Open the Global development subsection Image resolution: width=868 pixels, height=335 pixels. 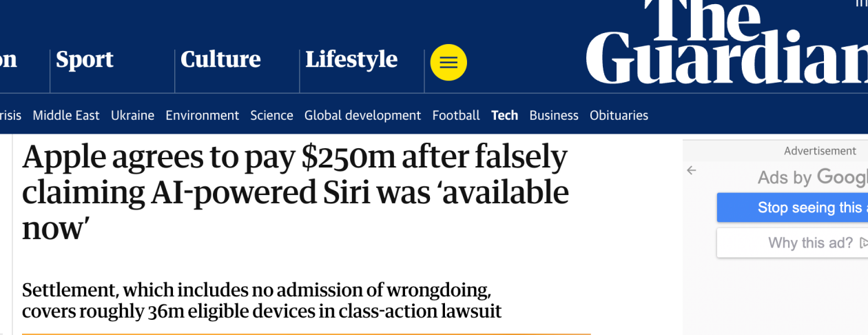coord(362,115)
